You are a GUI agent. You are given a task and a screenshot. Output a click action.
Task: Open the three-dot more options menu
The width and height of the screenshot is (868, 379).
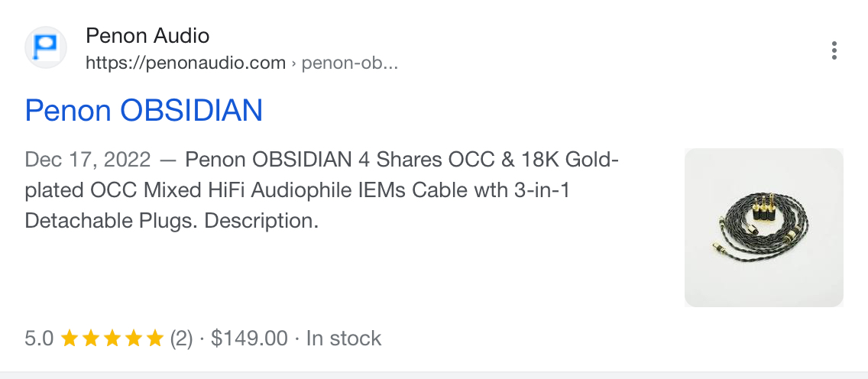pyautogui.click(x=834, y=50)
